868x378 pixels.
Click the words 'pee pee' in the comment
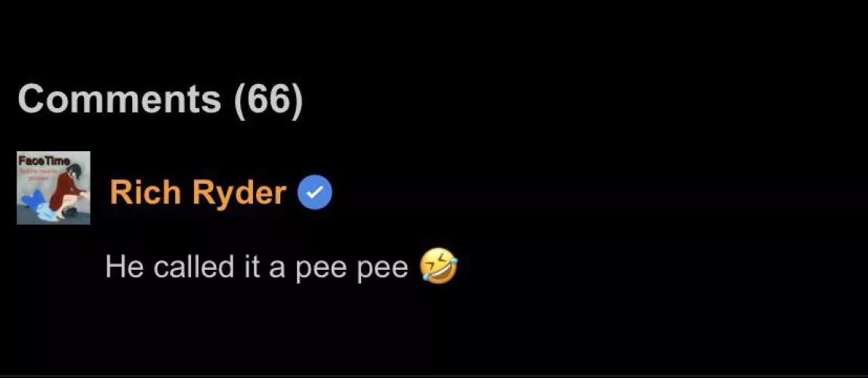click(x=352, y=269)
